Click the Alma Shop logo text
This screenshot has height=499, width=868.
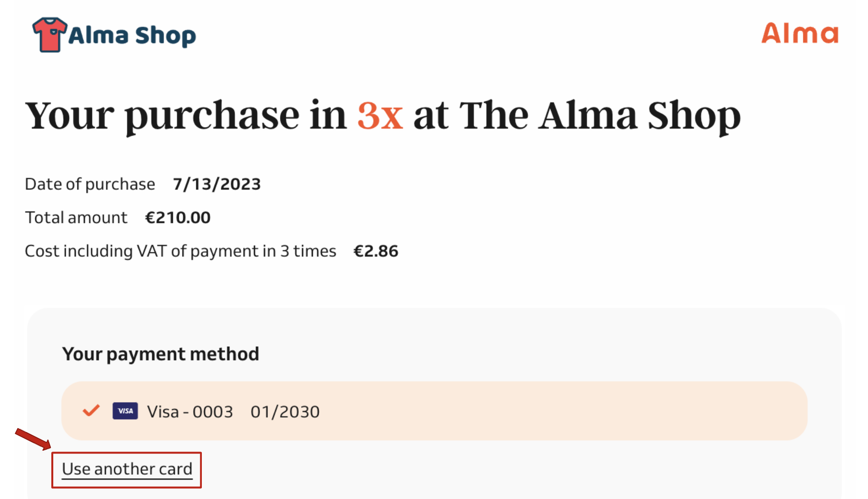coord(132,36)
